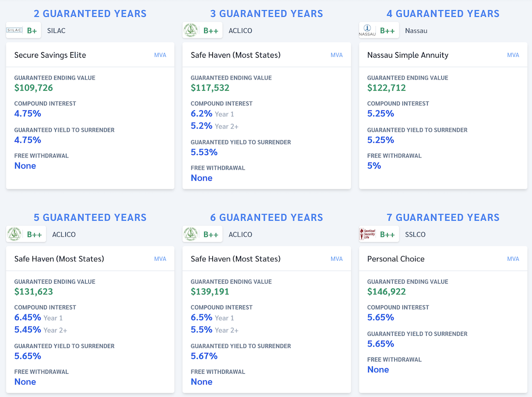Open the Personal Choice product title
532x397 pixels.
(x=396, y=259)
